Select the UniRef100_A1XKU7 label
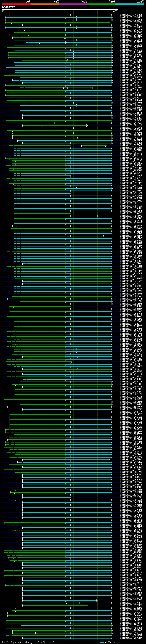 point(131,53)
